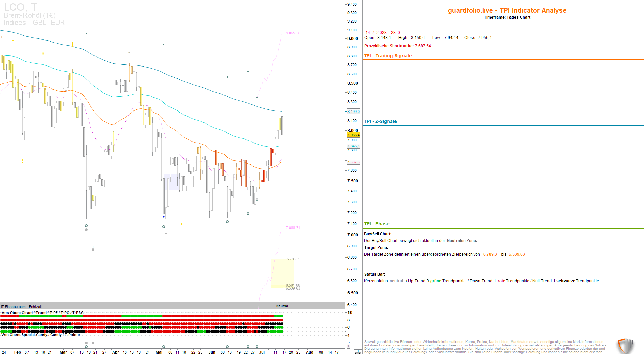
Task: Click the 'Target Zone:' heading in the panel
Action: (376, 248)
